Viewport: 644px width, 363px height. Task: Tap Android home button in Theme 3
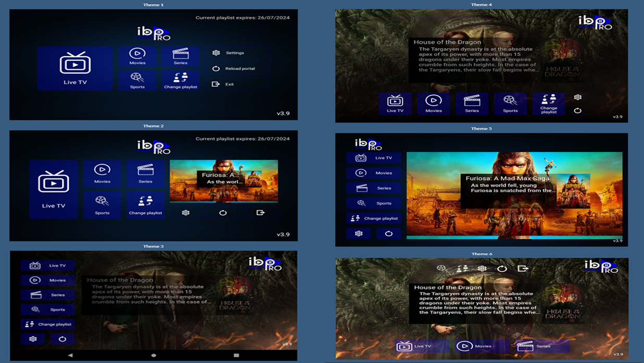click(x=154, y=355)
